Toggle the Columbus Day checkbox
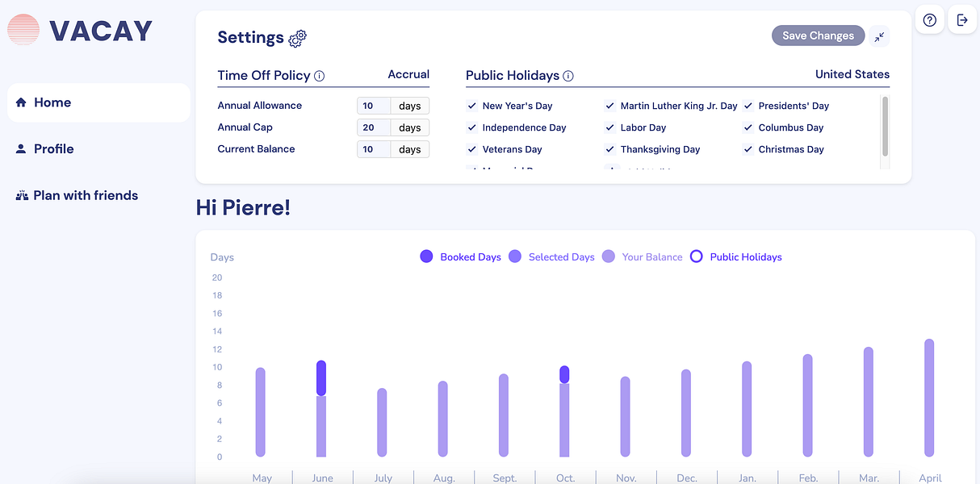 point(748,127)
